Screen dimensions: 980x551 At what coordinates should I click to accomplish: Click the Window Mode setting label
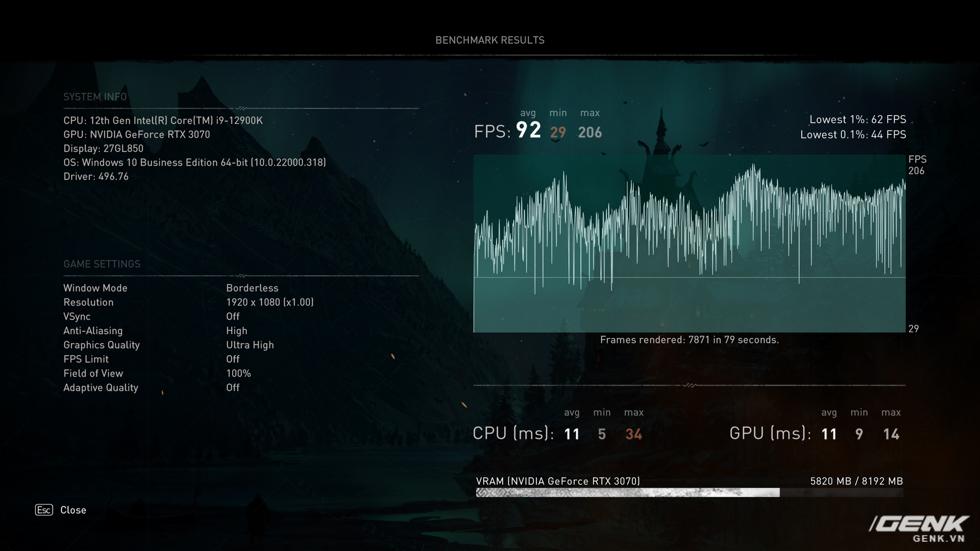click(x=95, y=288)
